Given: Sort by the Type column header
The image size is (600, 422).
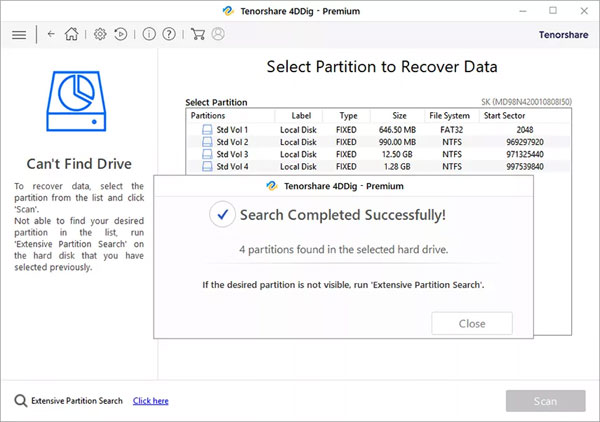Looking at the screenshot, I should click(348, 116).
